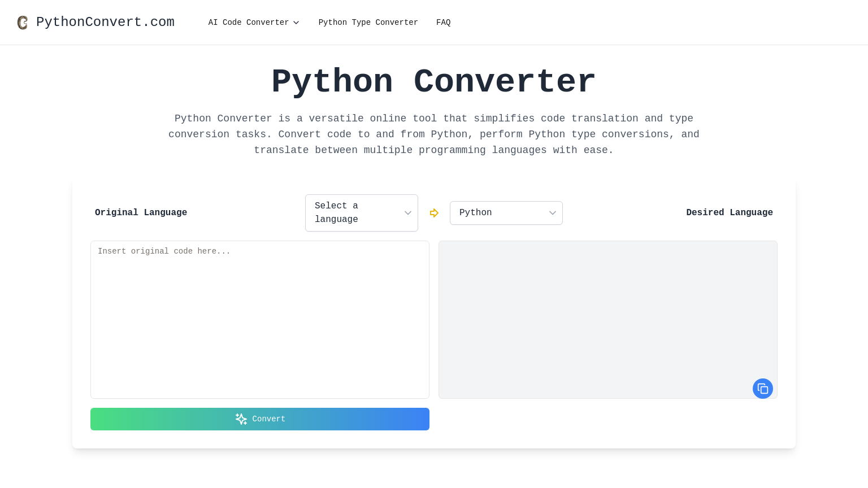The image size is (868, 488).
Task: Click the Python Converter page heading
Action: pos(434,81)
